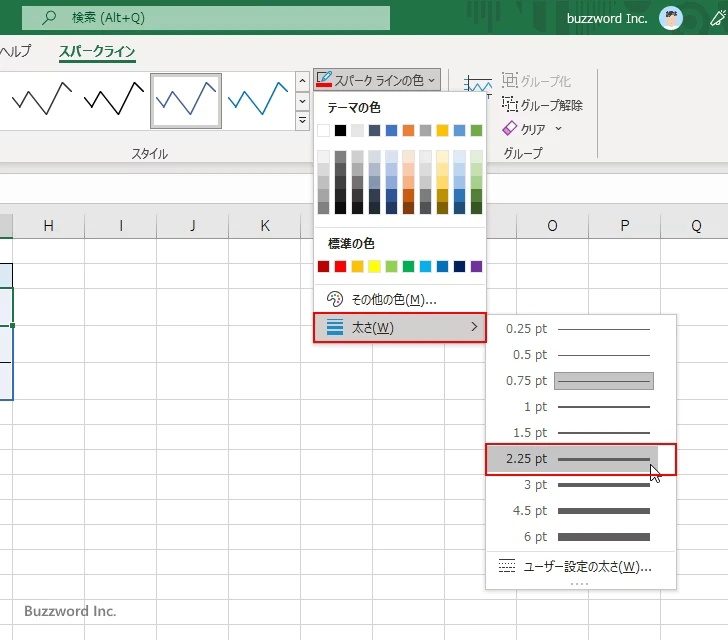Screen dimensions: 728x640
Task: Pick the standard purple swatch
Action: coord(476,266)
